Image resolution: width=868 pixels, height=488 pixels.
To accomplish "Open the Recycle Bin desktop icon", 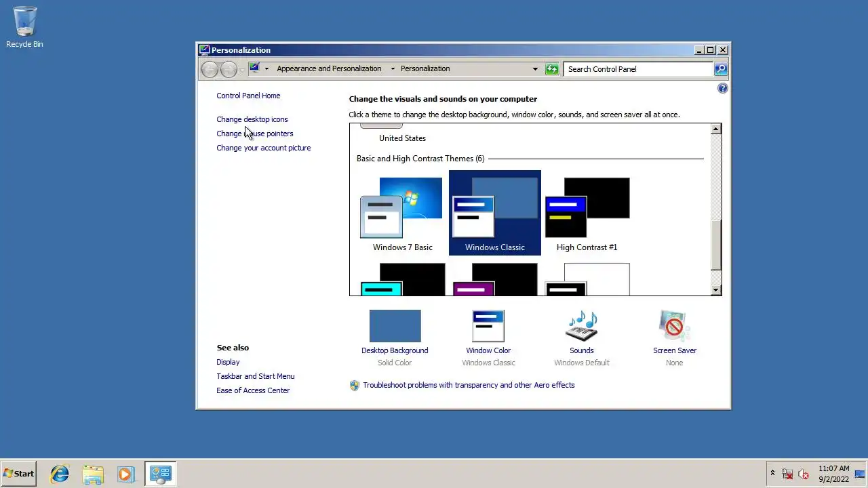I will [24, 27].
